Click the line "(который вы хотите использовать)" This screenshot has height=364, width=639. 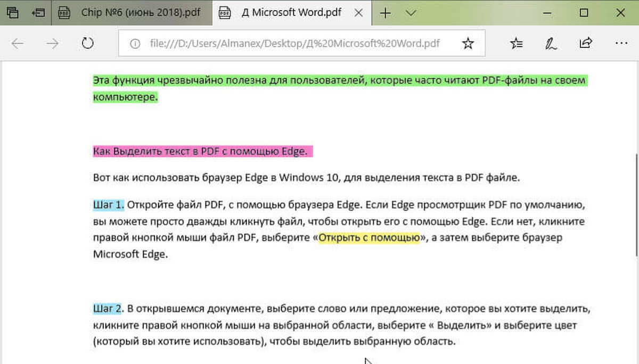coord(274,342)
